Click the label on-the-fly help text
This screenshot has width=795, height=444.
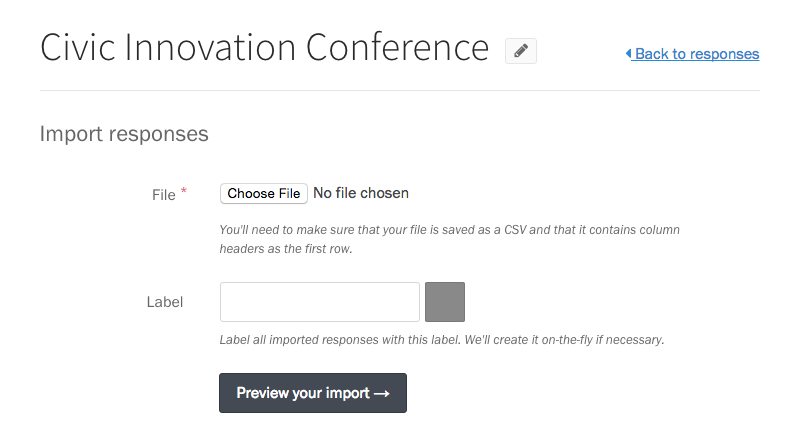click(442, 340)
